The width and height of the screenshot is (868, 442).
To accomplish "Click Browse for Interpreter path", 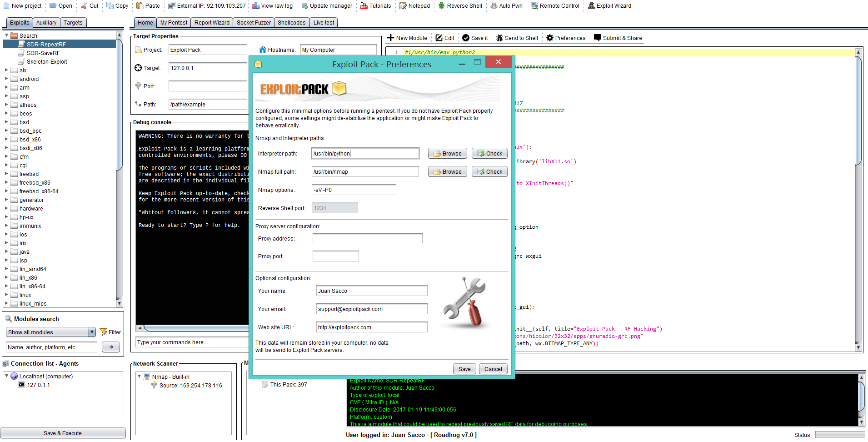I will point(447,154).
